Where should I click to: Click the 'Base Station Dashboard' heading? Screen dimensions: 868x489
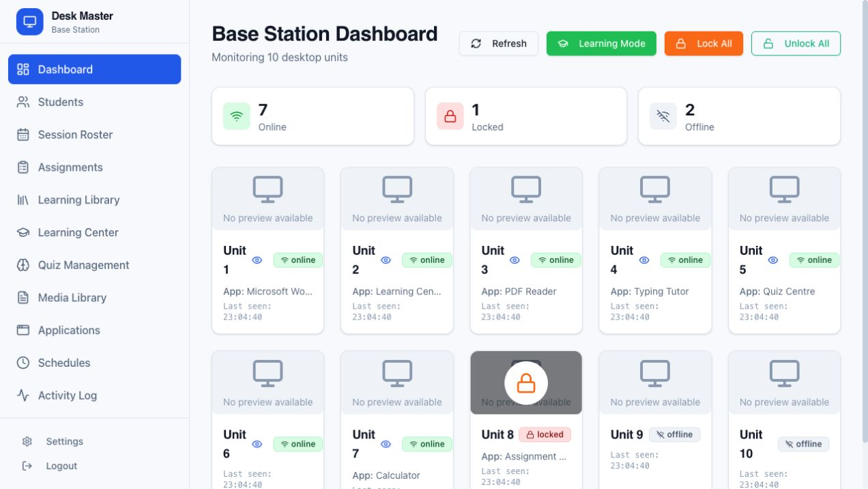325,33
